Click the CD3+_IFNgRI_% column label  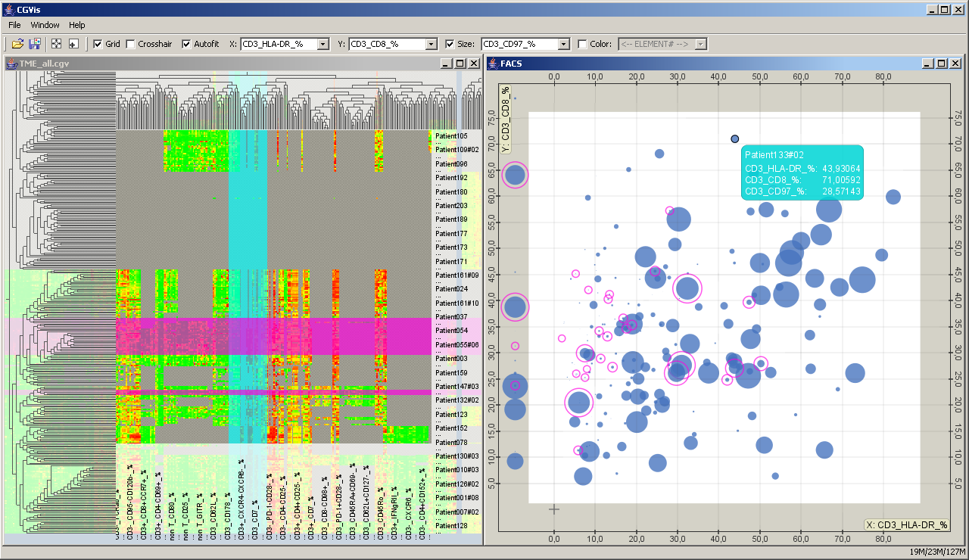tap(395, 513)
